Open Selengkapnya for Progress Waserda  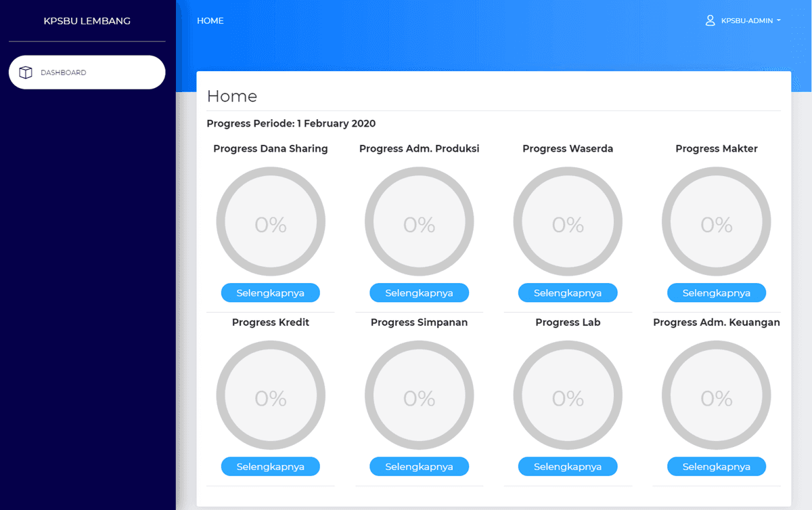click(x=568, y=293)
